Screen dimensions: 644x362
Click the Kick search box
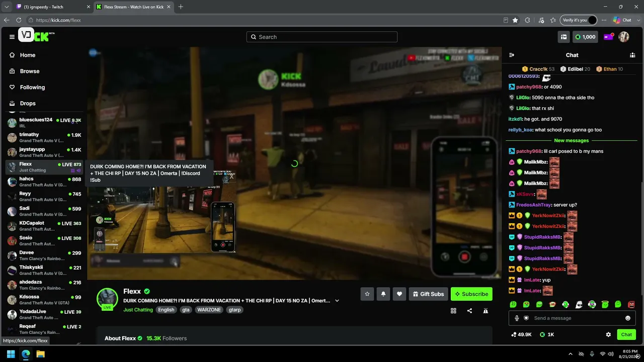[322, 37]
